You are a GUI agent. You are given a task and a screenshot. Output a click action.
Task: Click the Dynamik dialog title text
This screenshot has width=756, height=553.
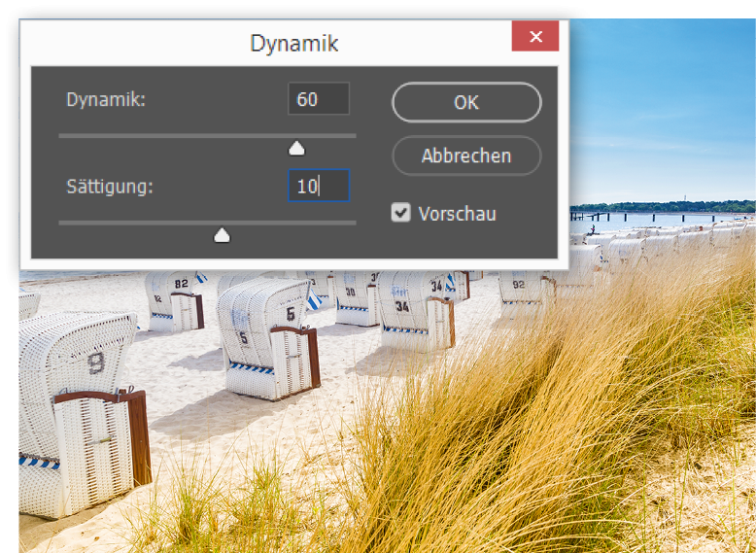(x=294, y=44)
